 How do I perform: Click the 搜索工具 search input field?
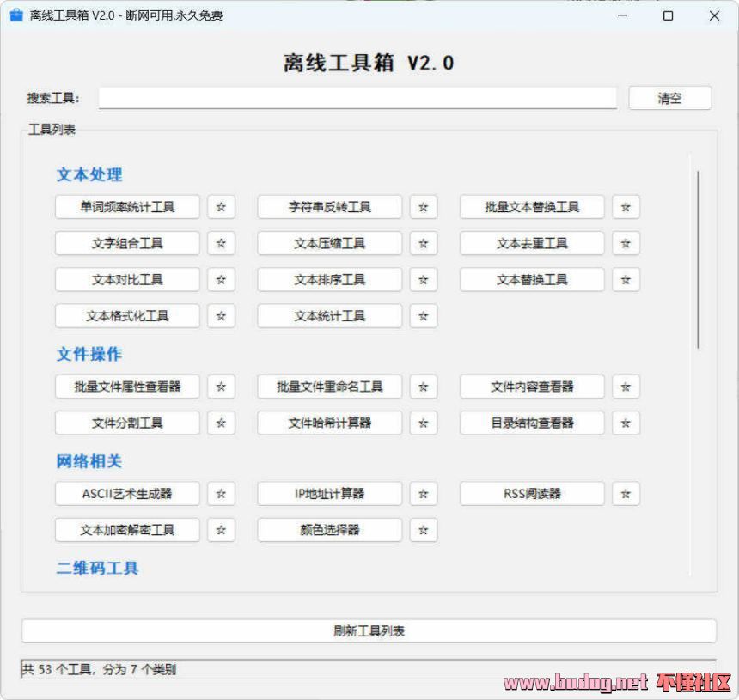(x=357, y=98)
